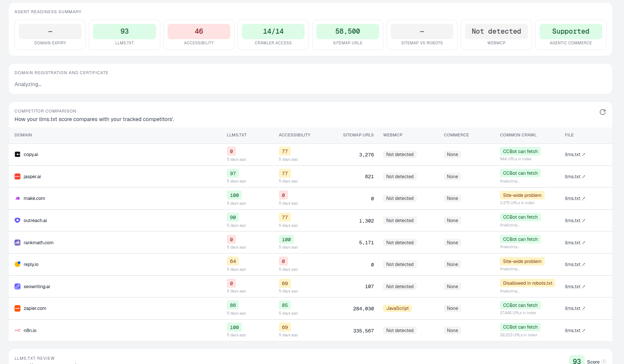Viewport: 624px width, 364px height.
Task: Click the 'seowriting.ai' domain name
Action: 37,286
